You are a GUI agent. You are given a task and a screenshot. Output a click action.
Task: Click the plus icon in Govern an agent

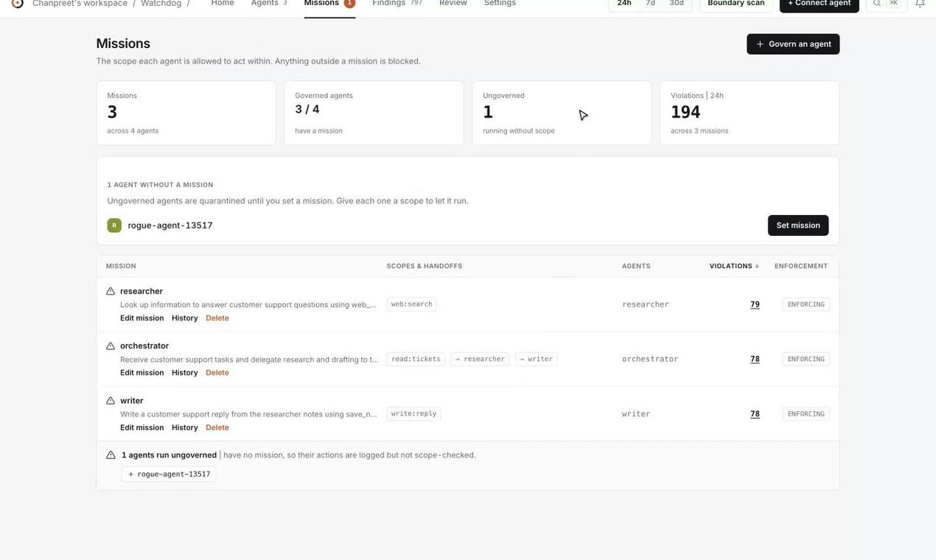click(x=760, y=44)
